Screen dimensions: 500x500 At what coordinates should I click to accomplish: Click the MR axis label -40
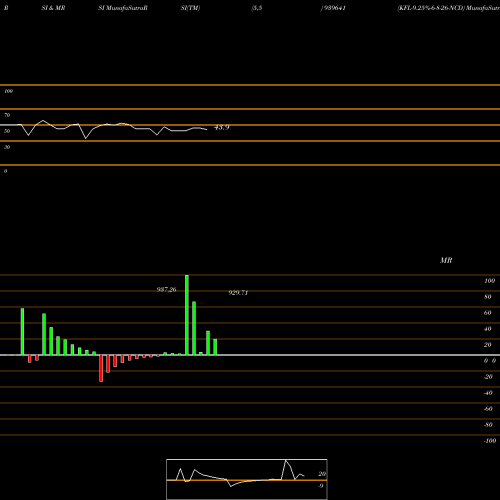pyautogui.click(x=488, y=393)
